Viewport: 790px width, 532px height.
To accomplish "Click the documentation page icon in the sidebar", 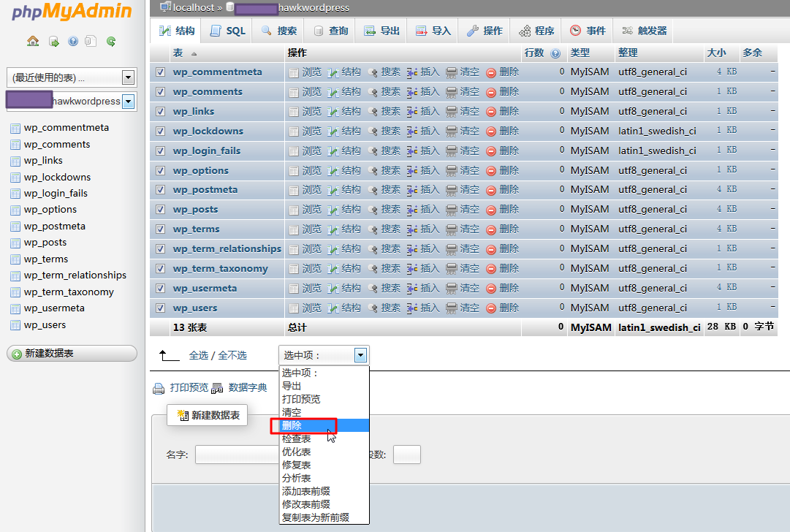I will tap(91, 42).
